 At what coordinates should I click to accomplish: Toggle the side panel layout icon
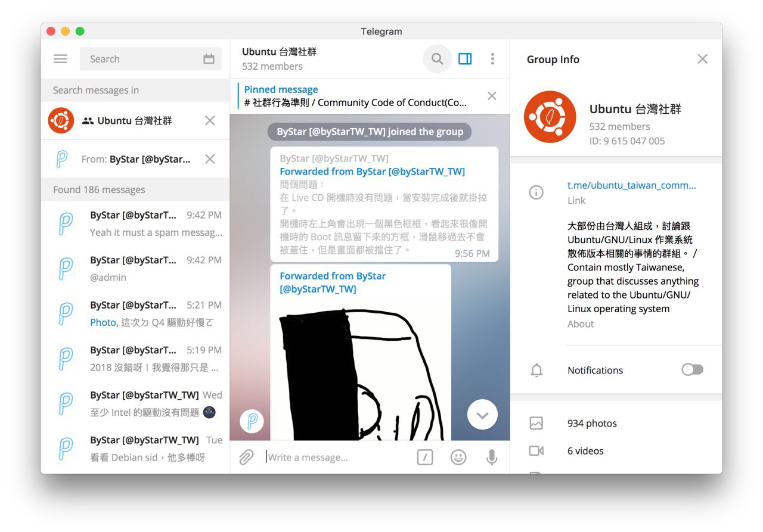[x=465, y=59]
